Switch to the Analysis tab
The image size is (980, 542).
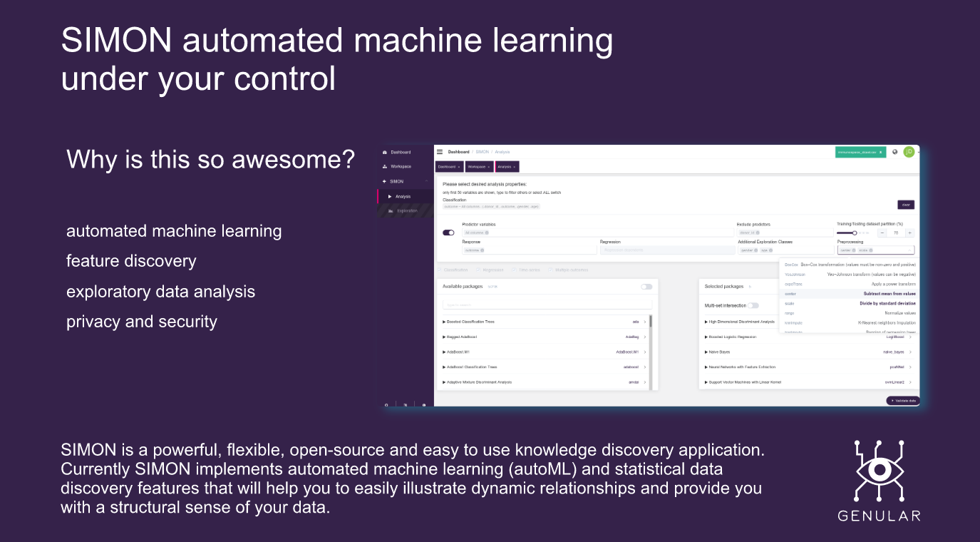click(507, 167)
